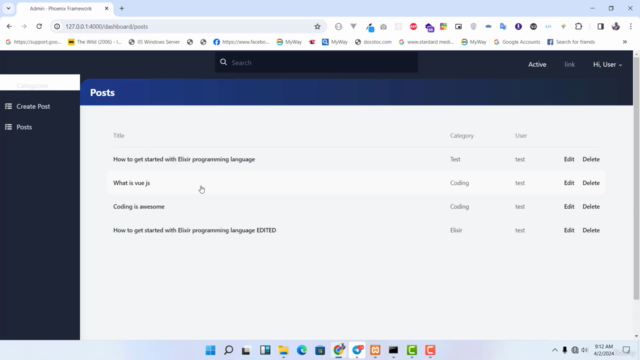
Task: Show hidden system tray icons
Action: pyautogui.click(x=554, y=350)
